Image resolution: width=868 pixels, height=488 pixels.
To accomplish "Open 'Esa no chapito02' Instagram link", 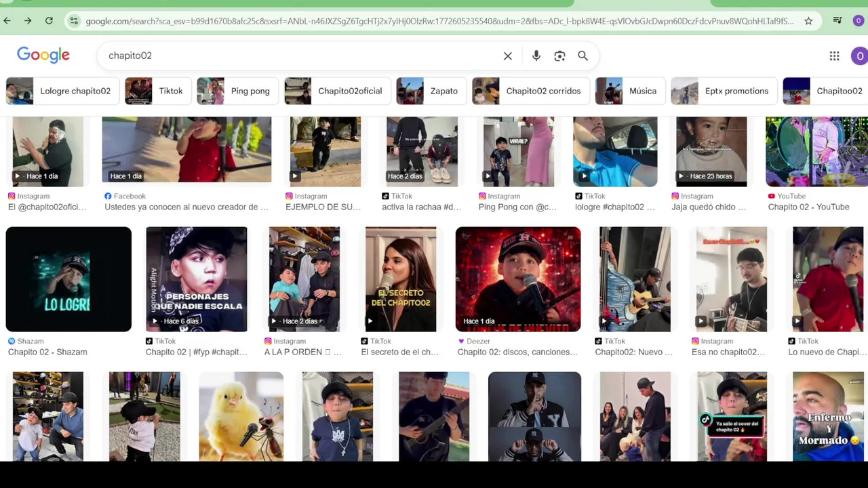I will click(x=728, y=352).
